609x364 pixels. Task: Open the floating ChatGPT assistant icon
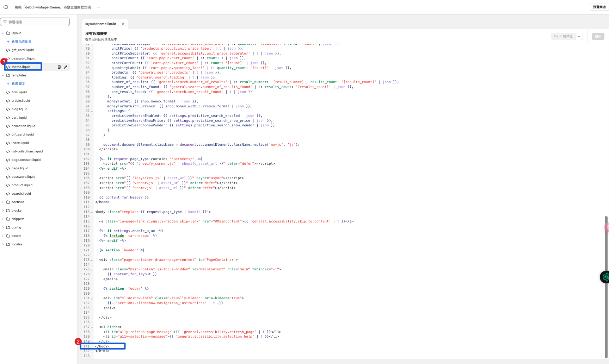(x=605, y=277)
